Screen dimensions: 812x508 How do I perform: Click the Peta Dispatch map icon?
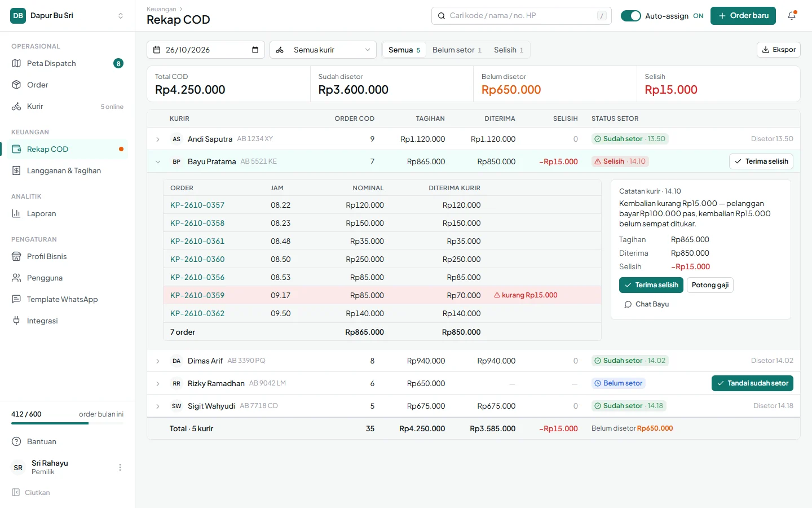click(16, 63)
